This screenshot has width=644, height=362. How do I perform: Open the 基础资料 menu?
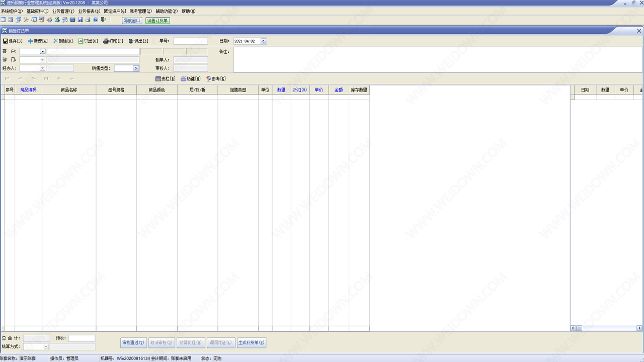[38, 11]
